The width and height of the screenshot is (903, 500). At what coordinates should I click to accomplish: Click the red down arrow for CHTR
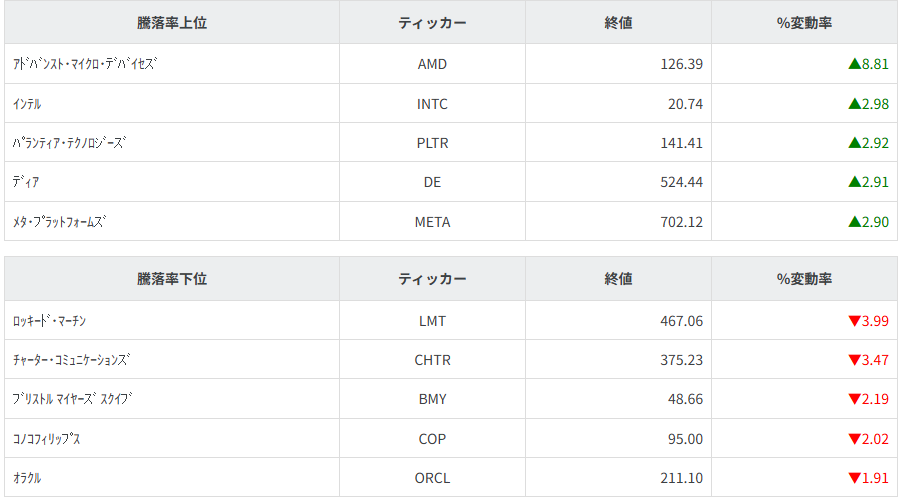(x=854, y=360)
